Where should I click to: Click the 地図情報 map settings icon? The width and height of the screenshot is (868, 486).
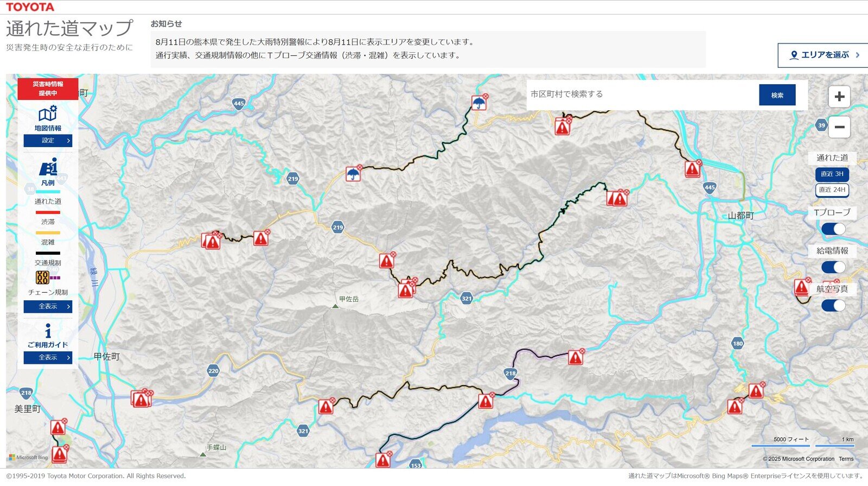(x=48, y=114)
